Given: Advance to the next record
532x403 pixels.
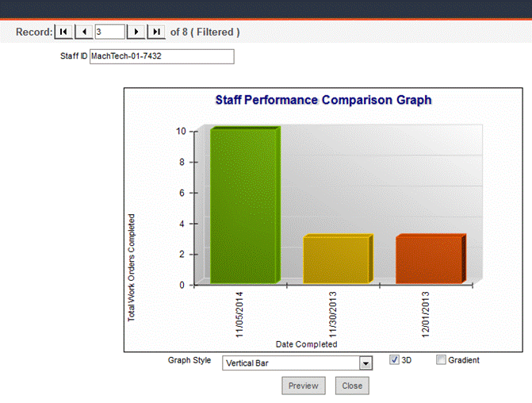Looking at the screenshot, I should click(x=136, y=32).
